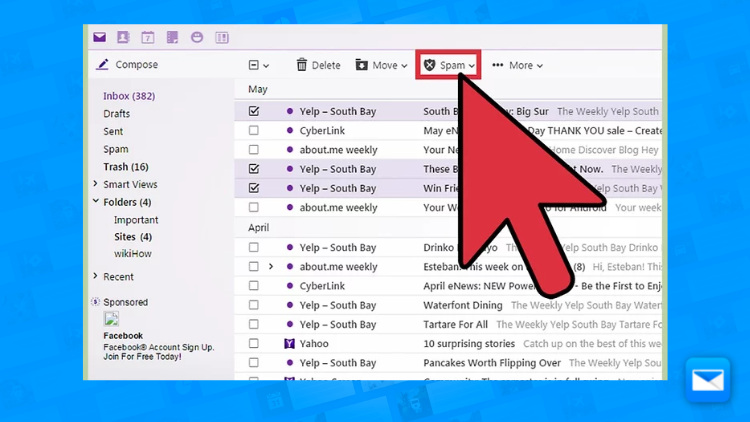Click unread dot on Yelp Drinko email
Viewport: 750px width, 422px height.
click(289, 247)
